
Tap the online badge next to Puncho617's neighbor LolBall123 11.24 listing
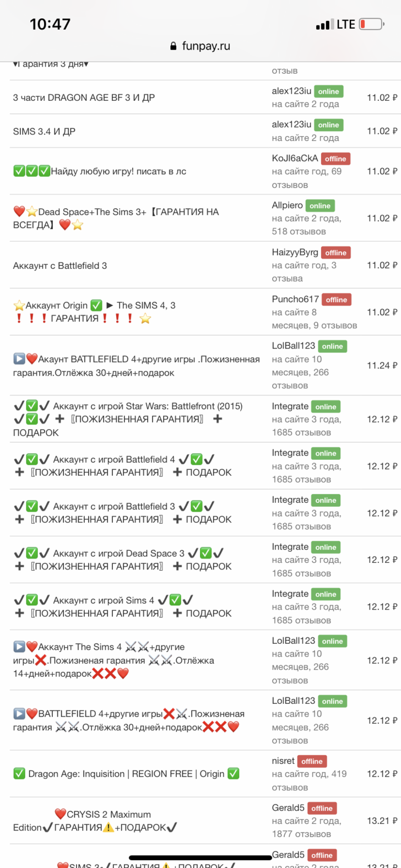tap(332, 346)
